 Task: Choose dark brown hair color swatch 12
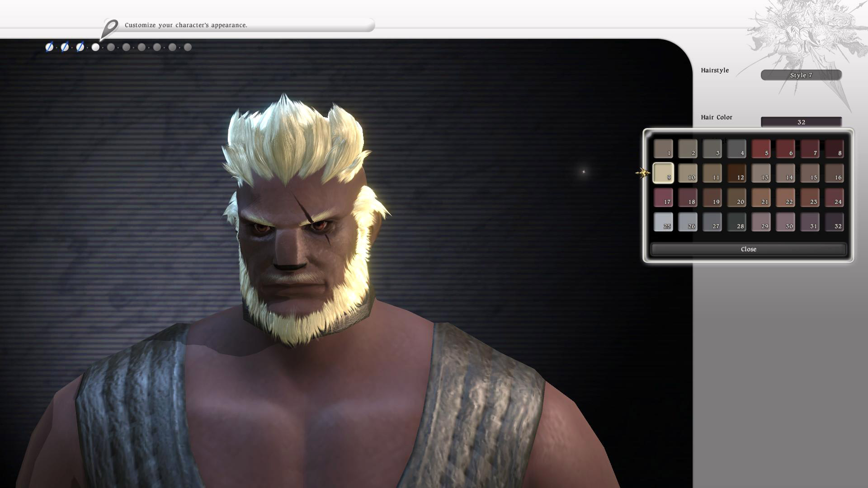[x=736, y=173]
